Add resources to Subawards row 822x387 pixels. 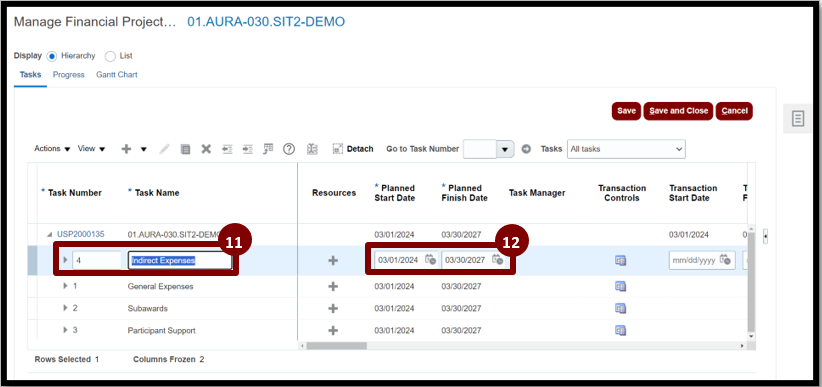pyautogui.click(x=333, y=308)
